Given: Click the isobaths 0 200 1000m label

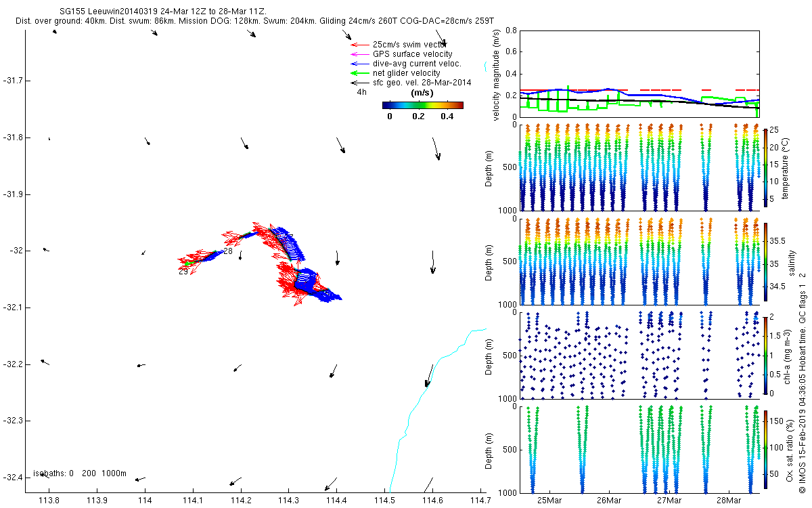Looking at the screenshot, I should pos(80,473).
